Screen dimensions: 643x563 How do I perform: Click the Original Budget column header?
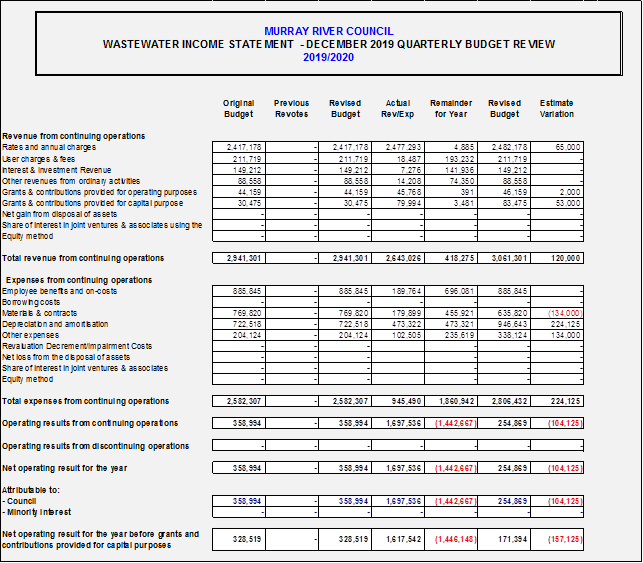click(238, 108)
